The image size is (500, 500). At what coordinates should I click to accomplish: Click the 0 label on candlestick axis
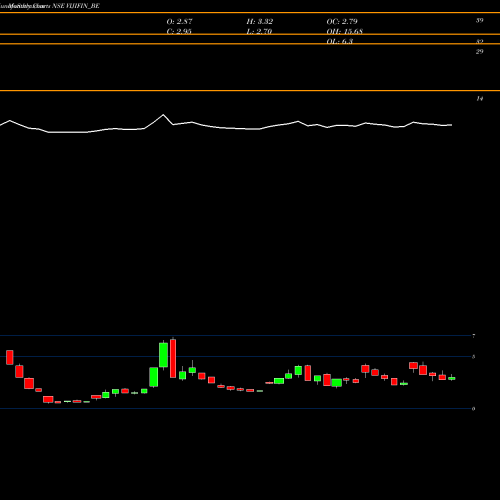coord(473,409)
